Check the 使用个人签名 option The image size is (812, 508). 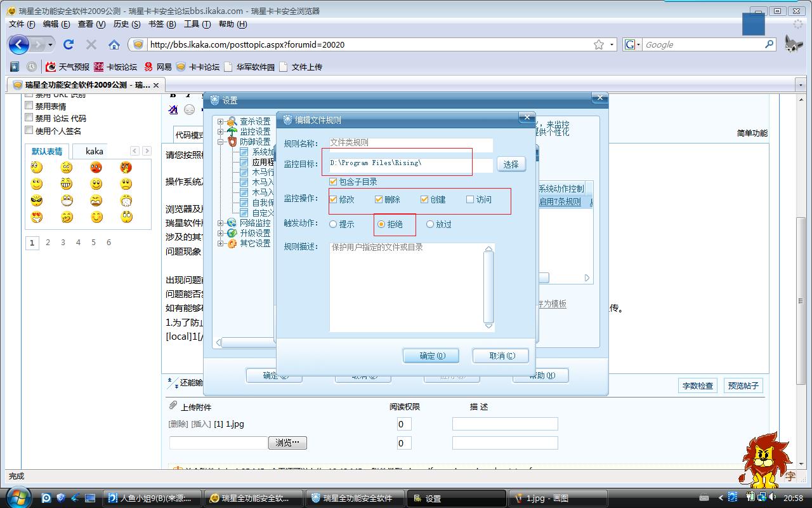pos(29,130)
